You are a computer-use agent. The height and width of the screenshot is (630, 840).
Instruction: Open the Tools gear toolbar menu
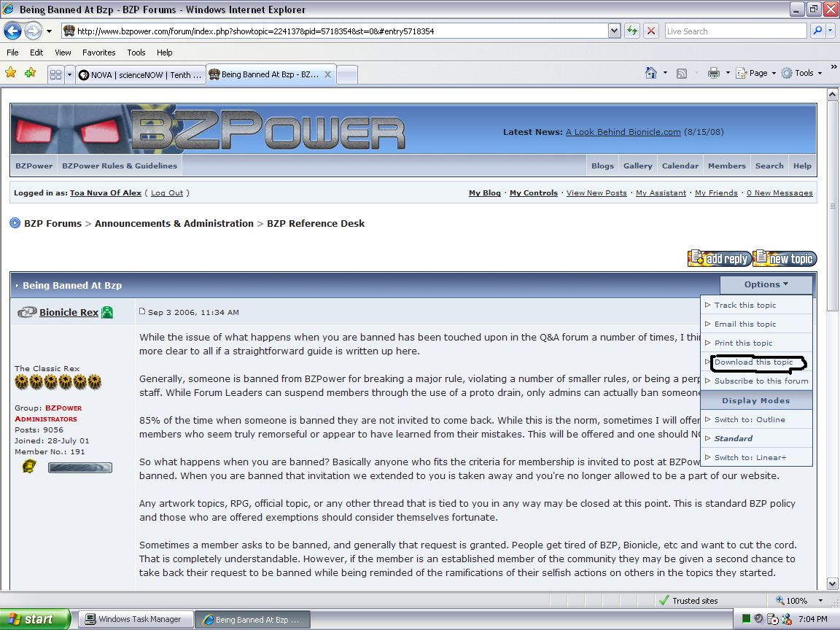pyautogui.click(x=801, y=73)
